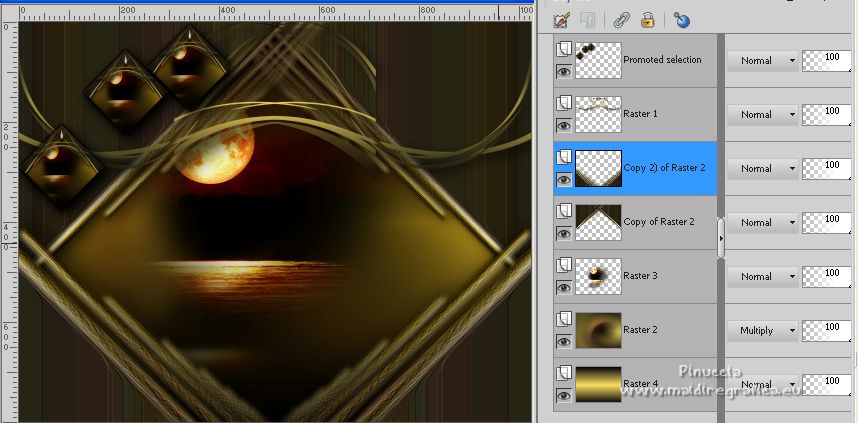
Task: Collapse the layer palette pane splitter arrow
Action: coord(721,238)
